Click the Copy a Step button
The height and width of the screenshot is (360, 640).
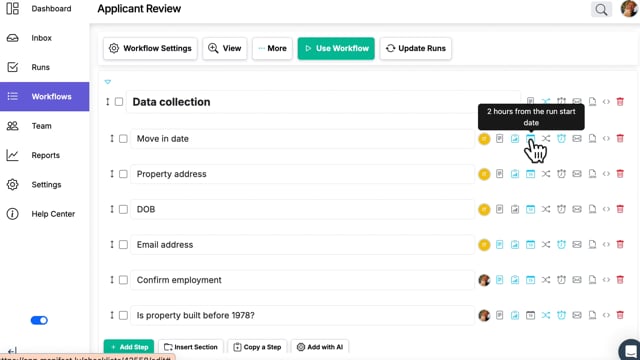257,347
